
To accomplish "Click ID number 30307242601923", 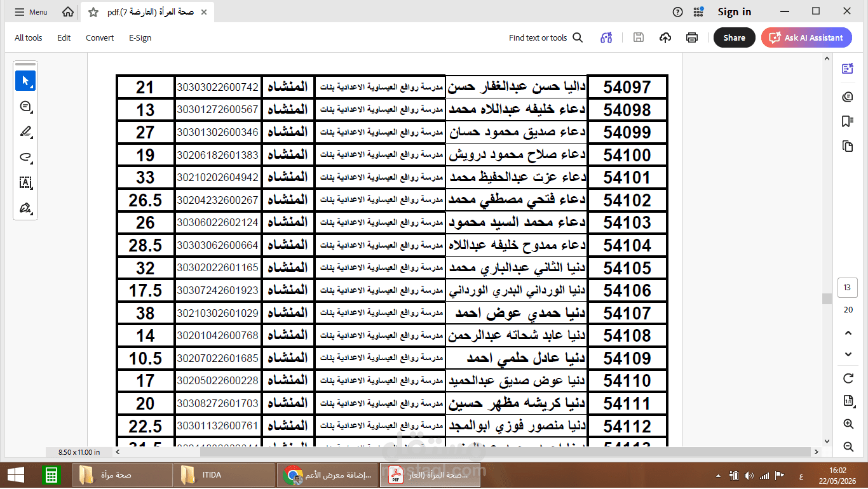I will 218,290.
